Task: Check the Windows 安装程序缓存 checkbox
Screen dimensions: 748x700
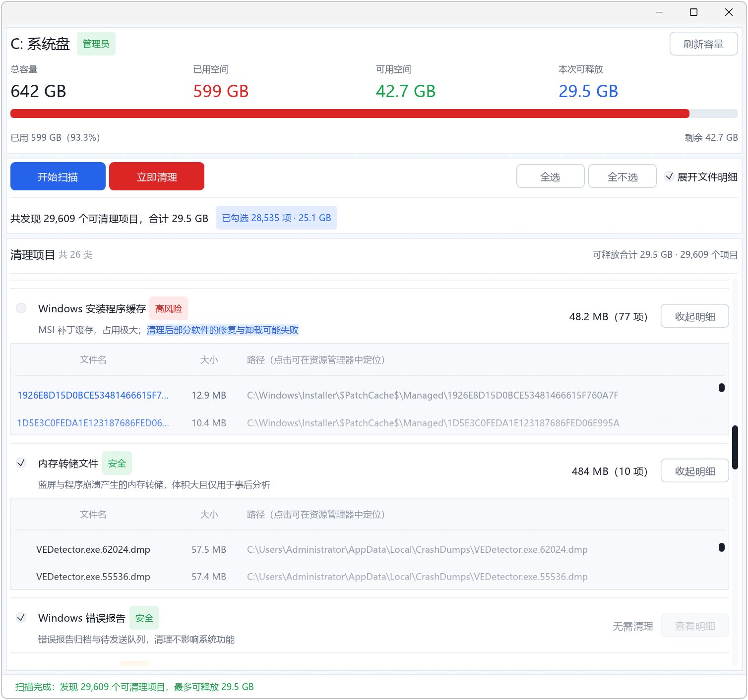Action: (21, 308)
